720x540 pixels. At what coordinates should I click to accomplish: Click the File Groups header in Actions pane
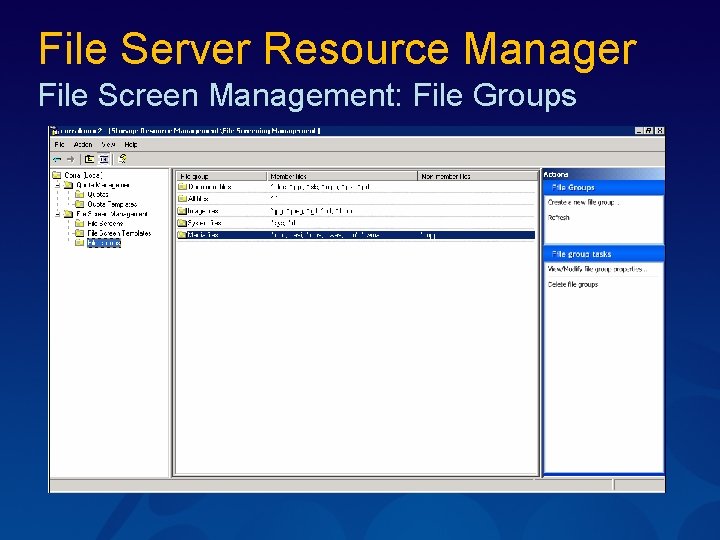pos(603,187)
